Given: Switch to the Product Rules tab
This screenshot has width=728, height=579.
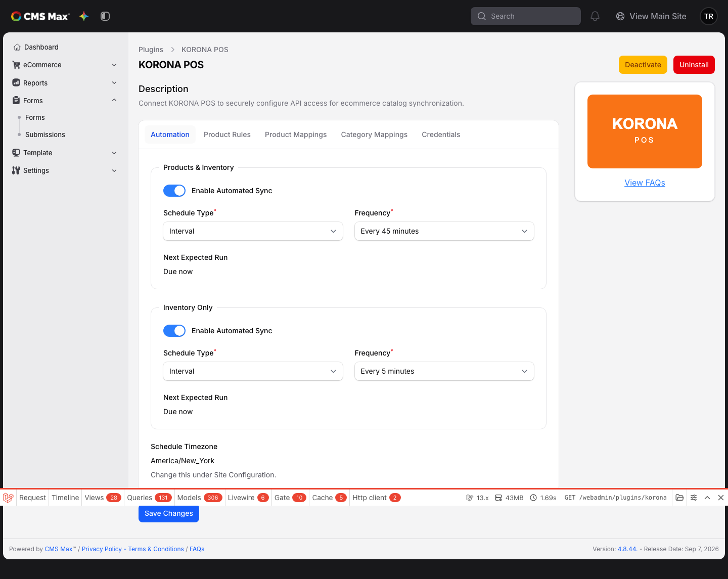Looking at the screenshot, I should click(x=227, y=135).
